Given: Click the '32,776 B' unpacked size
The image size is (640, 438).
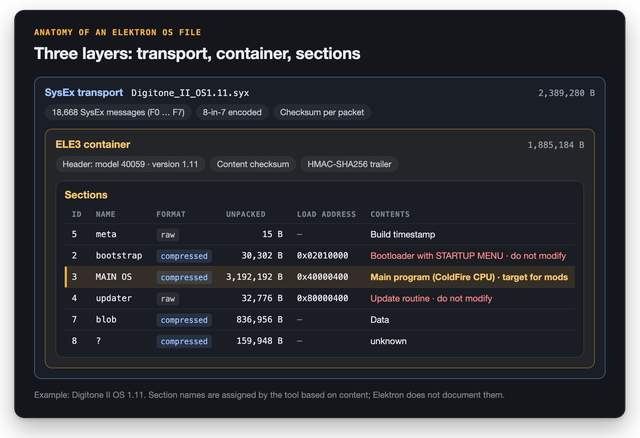Looking at the screenshot, I should pyautogui.click(x=262, y=298).
